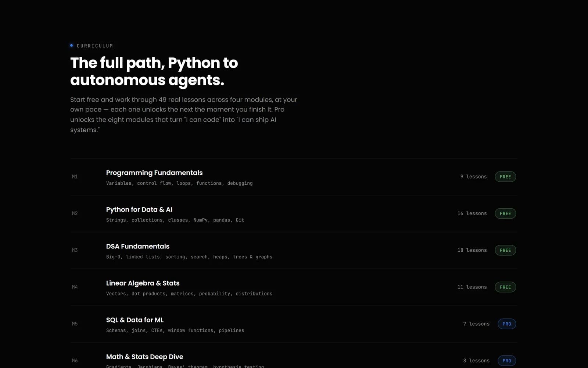Click the M1 module number
588x368 pixels.
[x=75, y=177]
